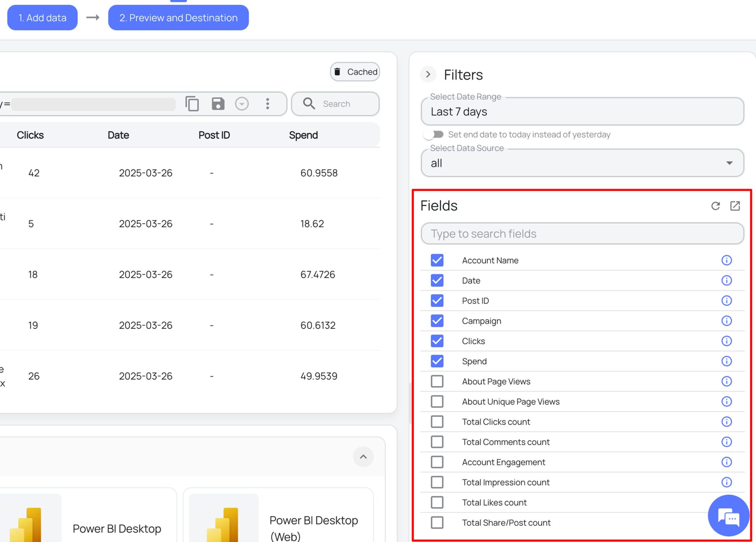Open Fields in external window icon
756x542 pixels.
coord(735,206)
